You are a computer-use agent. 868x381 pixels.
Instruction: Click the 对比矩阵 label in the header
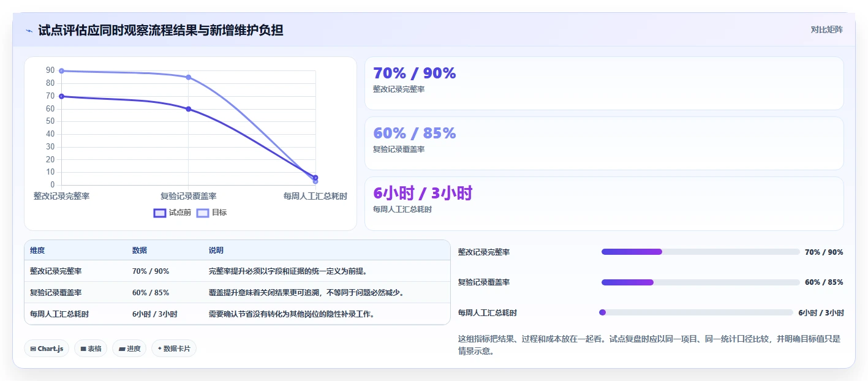pyautogui.click(x=826, y=29)
